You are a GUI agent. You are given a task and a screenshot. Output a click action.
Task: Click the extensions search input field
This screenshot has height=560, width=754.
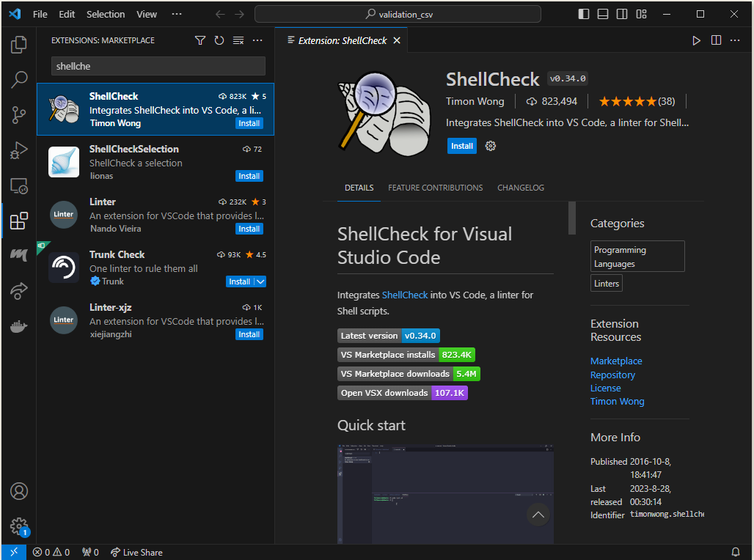click(x=158, y=66)
